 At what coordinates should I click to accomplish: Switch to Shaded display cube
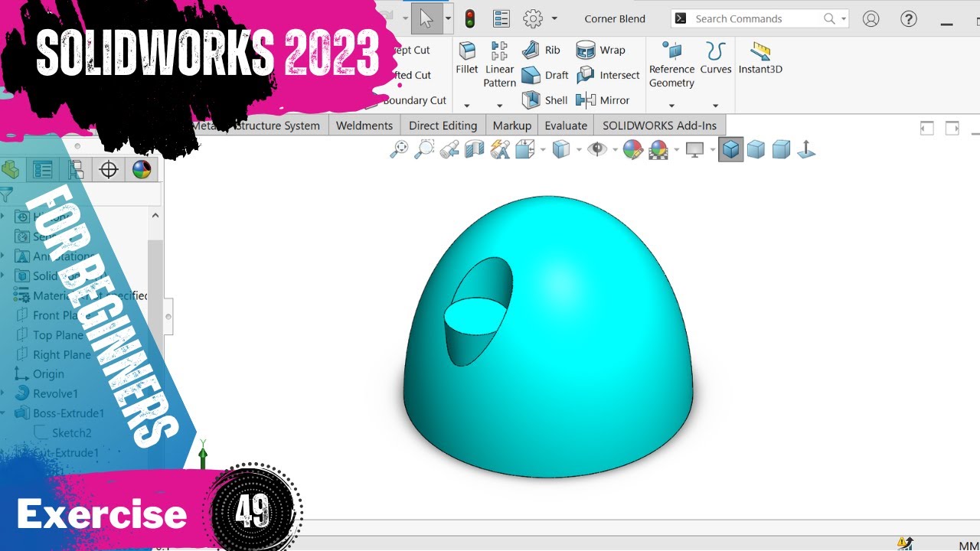pyautogui.click(x=756, y=149)
